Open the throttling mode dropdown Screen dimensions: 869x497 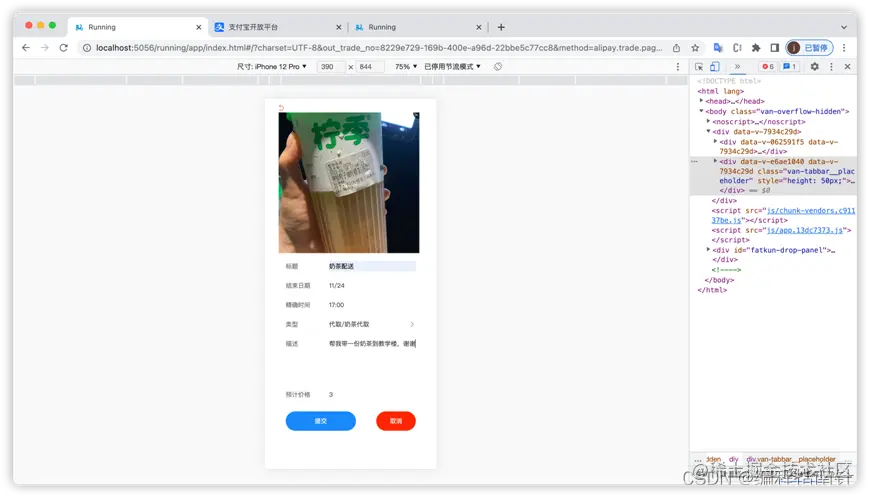click(452, 66)
